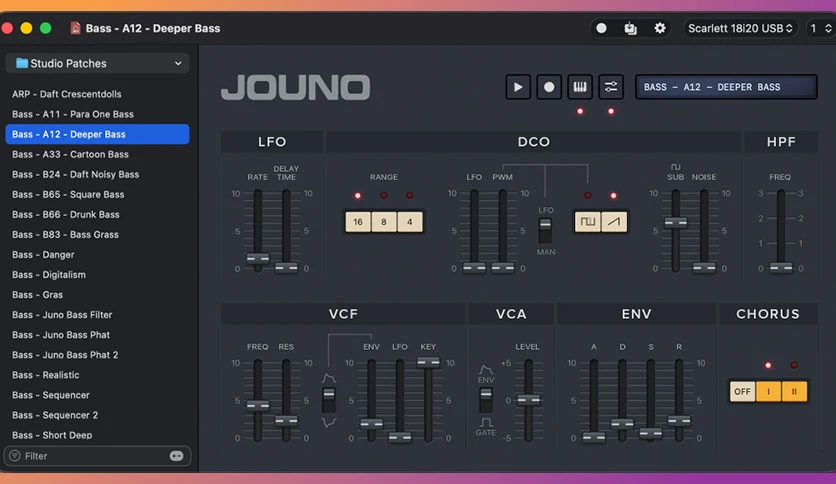
Task: Click the DCO LFO slider handle
Action: (474, 268)
